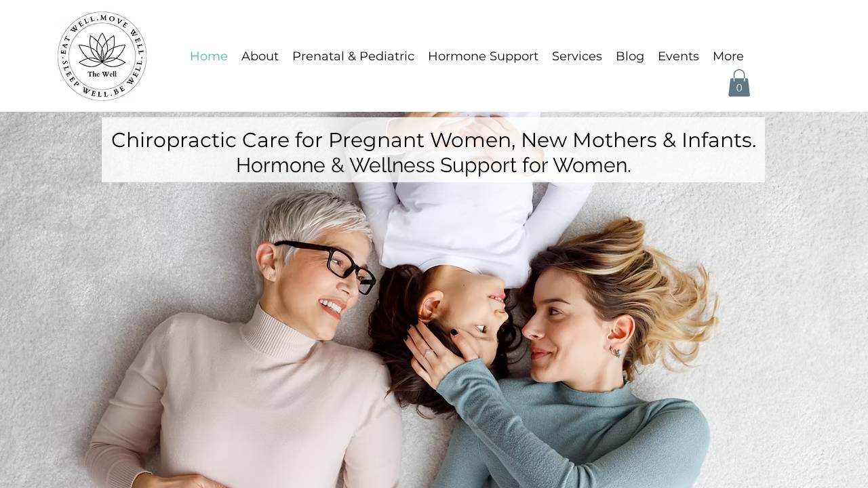
Task: Expand the More navigation menu
Action: click(x=728, y=56)
